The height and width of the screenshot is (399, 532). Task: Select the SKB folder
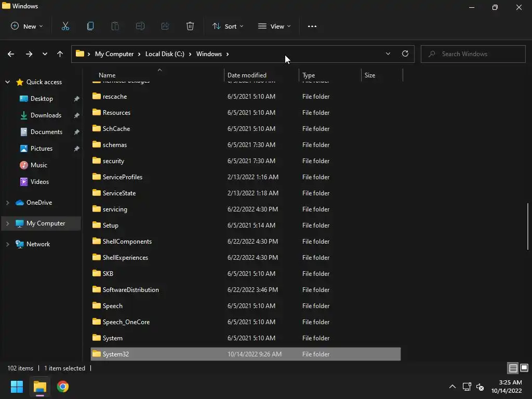click(x=108, y=273)
